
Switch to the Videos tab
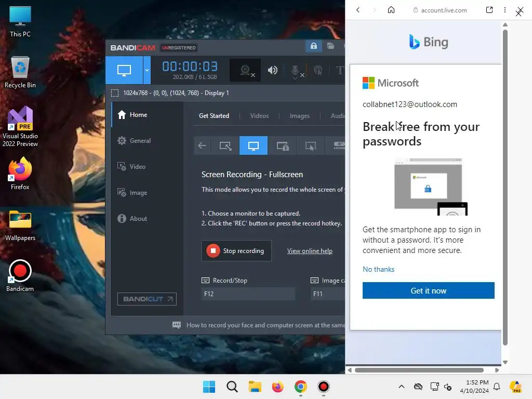(259, 116)
